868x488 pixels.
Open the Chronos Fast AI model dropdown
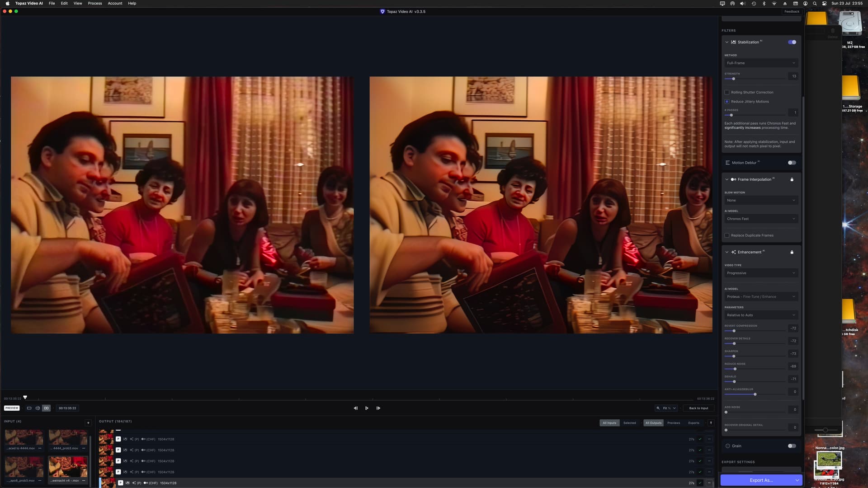click(x=761, y=219)
